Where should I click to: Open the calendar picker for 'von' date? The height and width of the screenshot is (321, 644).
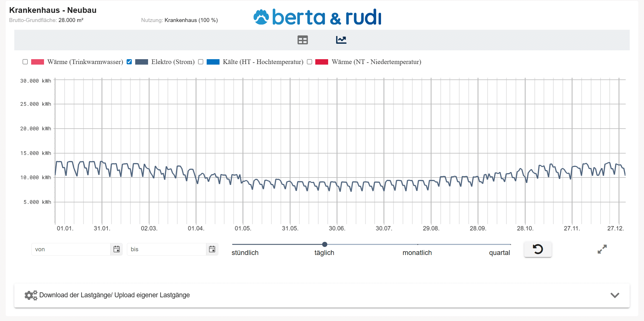(117, 249)
